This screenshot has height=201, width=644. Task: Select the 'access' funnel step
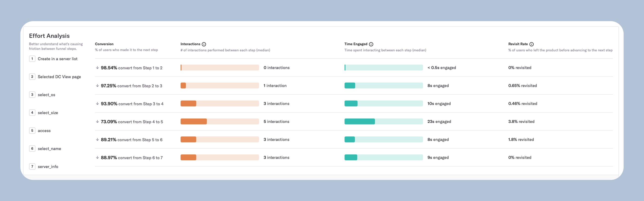(x=44, y=131)
